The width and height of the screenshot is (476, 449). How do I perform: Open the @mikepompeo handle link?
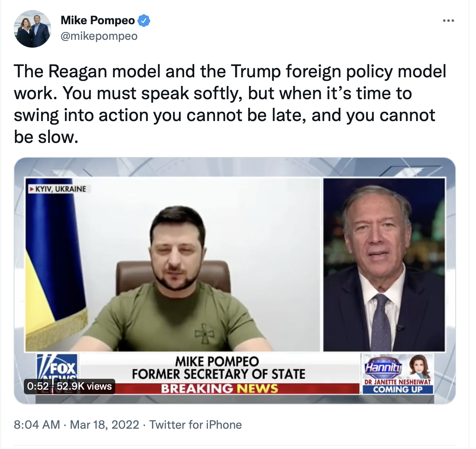pyautogui.click(x=99, y=36)
